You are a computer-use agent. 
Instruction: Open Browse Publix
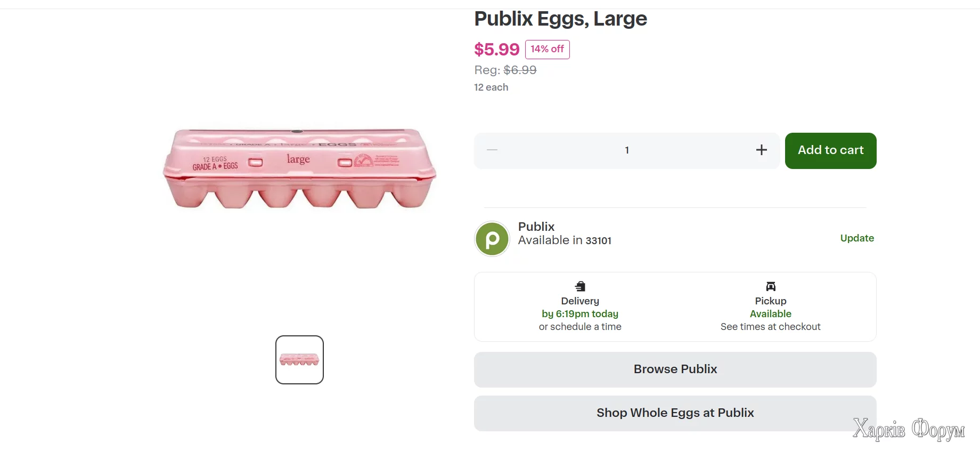(x=675, y=369)
